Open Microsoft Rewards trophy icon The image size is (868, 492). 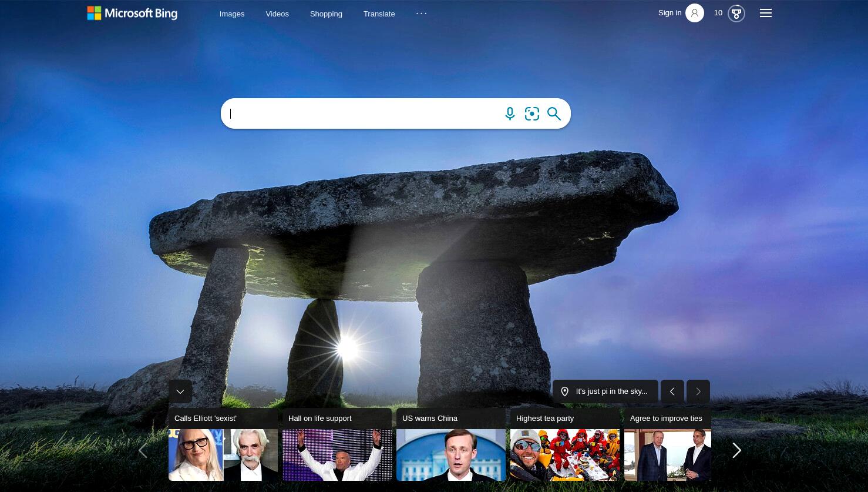736,13
